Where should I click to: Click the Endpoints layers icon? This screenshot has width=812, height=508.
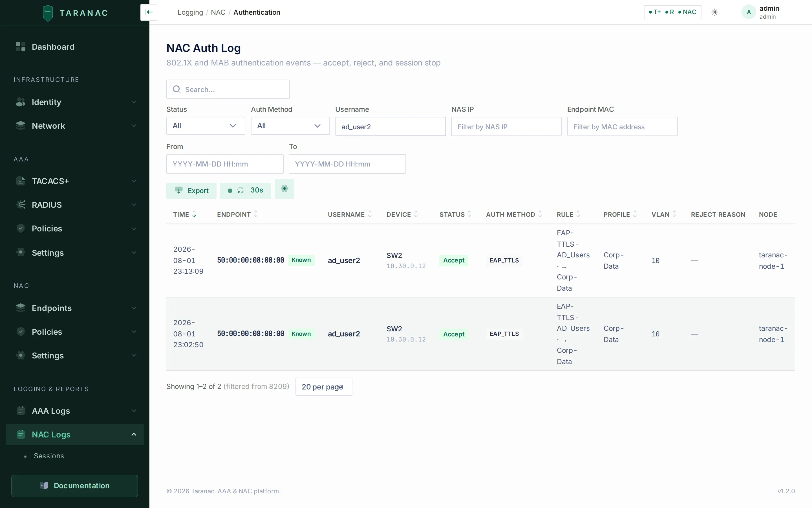tap(21, 308)
